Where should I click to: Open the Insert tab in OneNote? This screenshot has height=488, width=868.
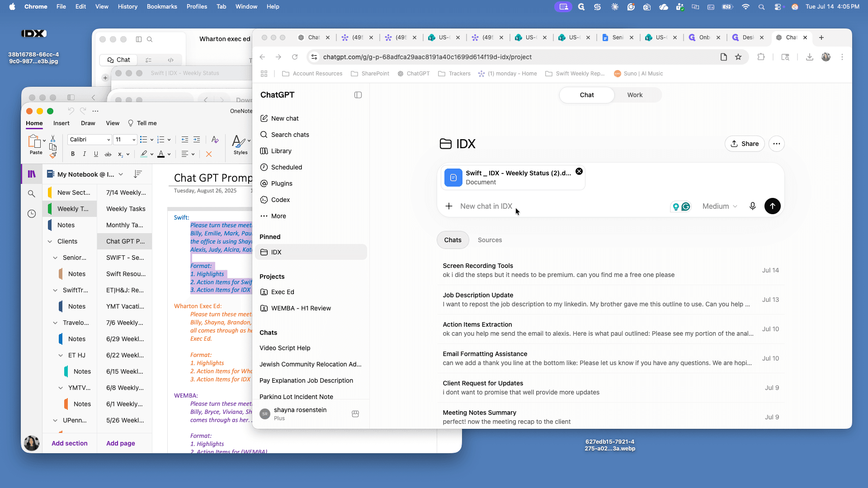coord(61,123)
